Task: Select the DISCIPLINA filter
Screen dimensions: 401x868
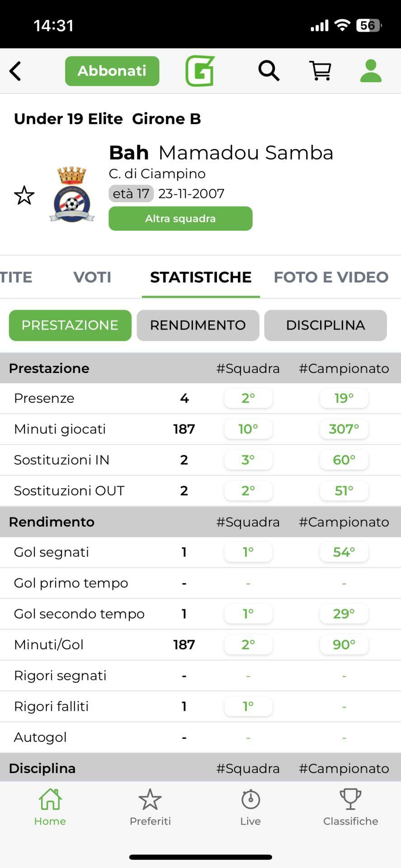Action: tap(326, 325)
